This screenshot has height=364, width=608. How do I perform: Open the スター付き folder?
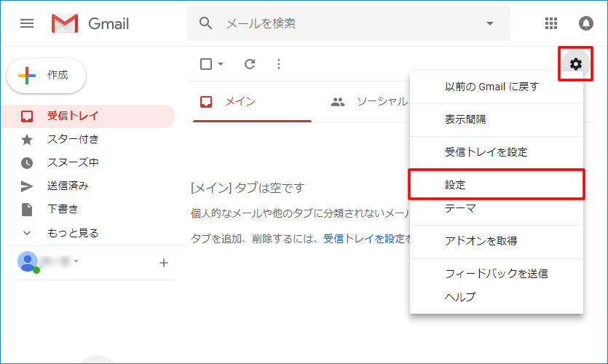(88, 140)
